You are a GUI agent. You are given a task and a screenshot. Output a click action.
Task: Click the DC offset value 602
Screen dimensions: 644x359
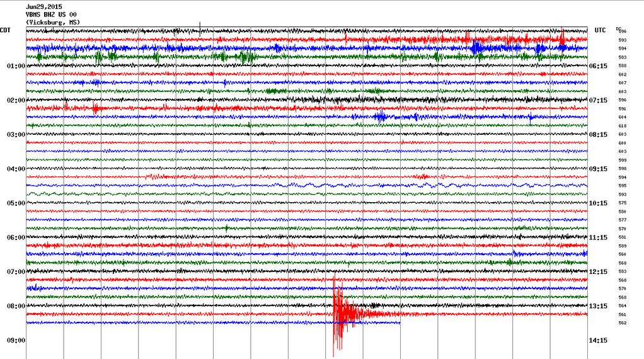coord(622,75)
